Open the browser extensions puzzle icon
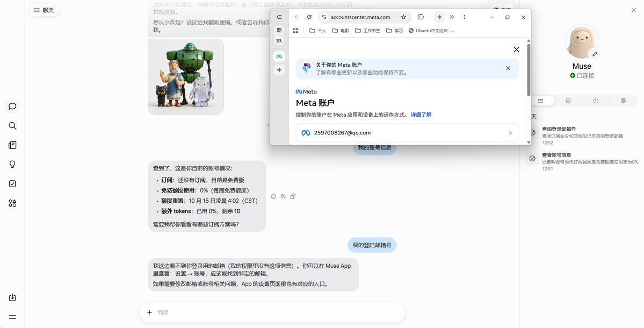This screenshot has width=644, height=328. pyautogui.click(x=421, y=17)
